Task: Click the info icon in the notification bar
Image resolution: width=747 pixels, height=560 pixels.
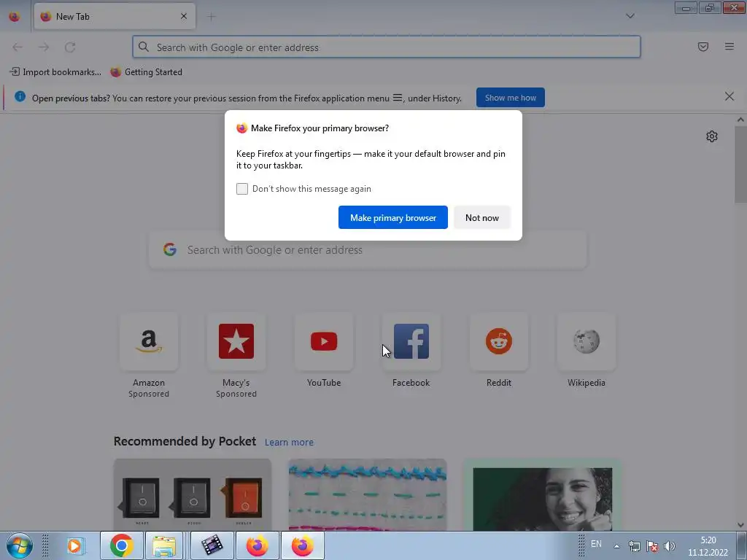Action: point(20,97)
